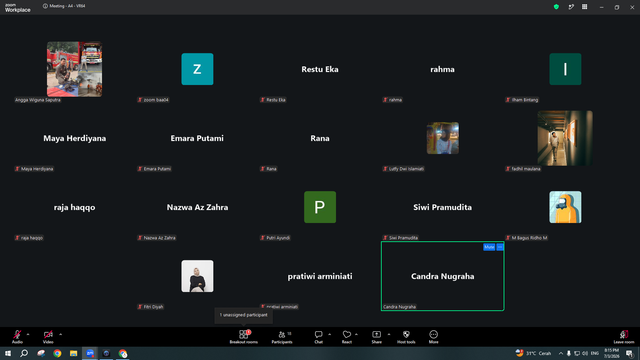Open audio options arrow next to Audio
Image resolution: width=640 pixels, height=360 pixels.
tap(28, 334)
